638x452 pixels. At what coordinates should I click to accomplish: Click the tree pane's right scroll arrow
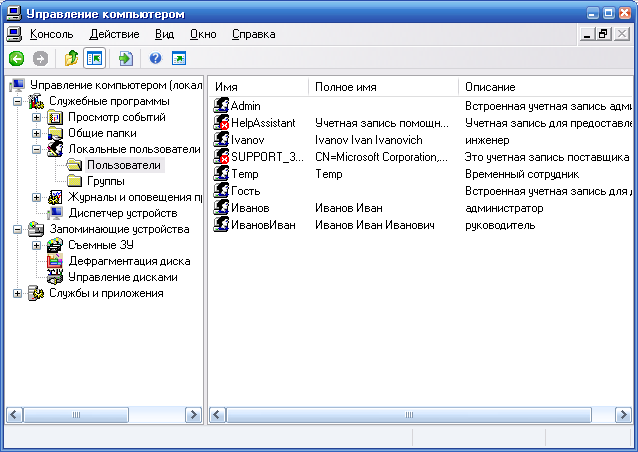193,415
